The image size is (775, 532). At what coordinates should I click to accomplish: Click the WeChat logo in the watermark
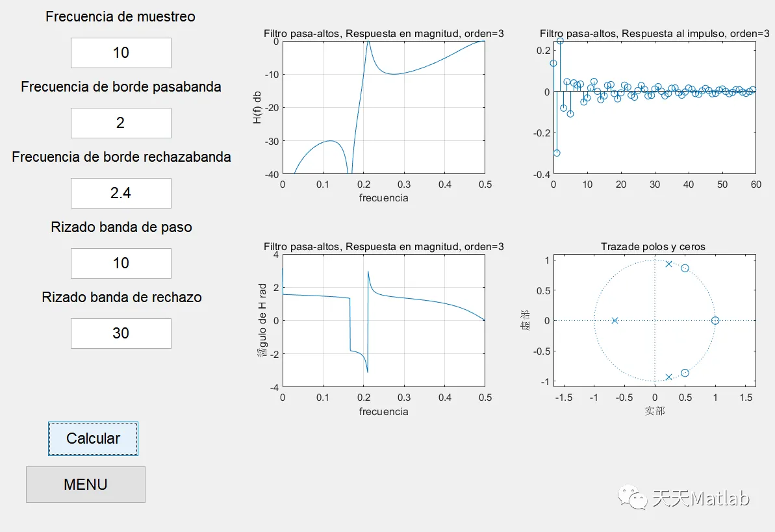tap(632, 498)
